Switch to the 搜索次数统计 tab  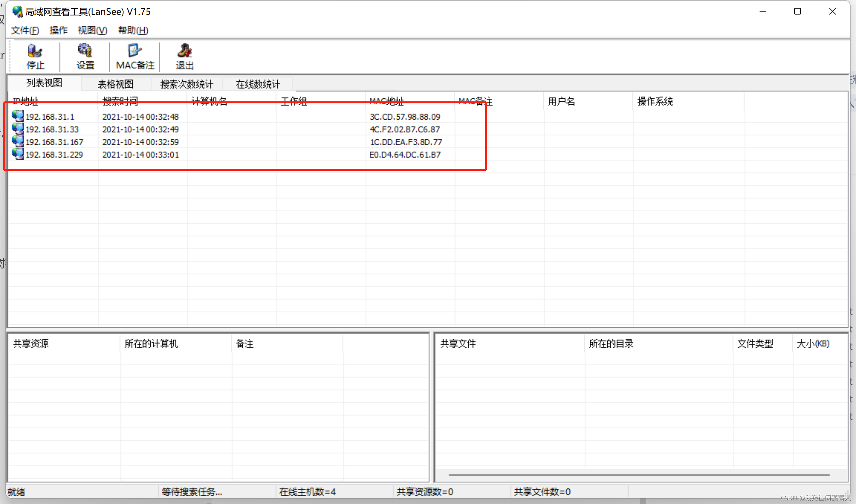[187, 84]
